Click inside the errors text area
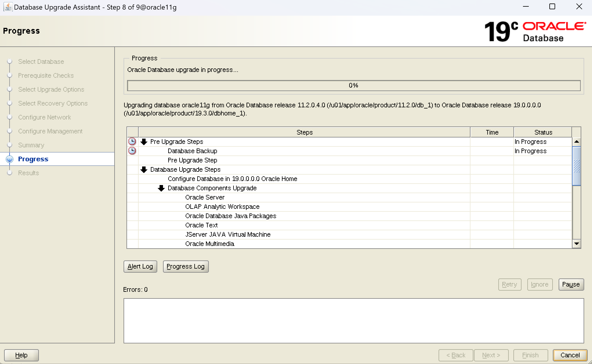 pos(354,320)
